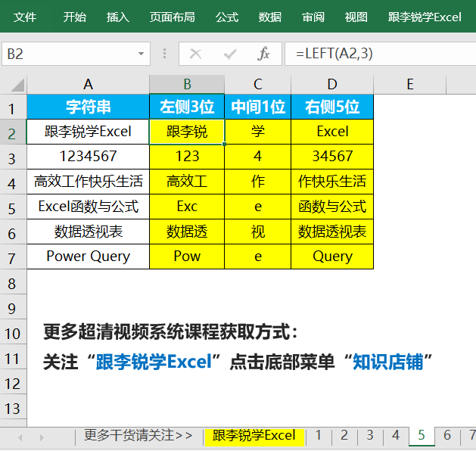This screenshot has height=451, width=476.
Task: Select cell A7 Power Query
Action: (x=88, y=257)
